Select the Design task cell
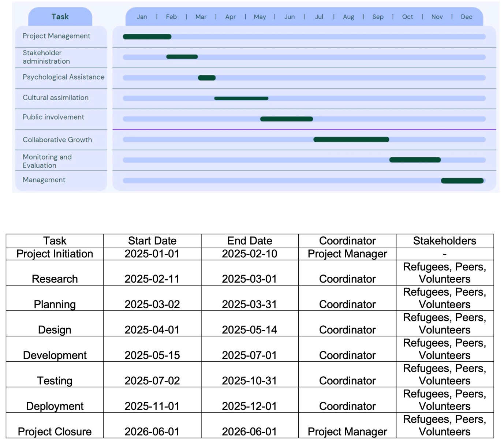This screenshot has height=444, width=504. point(55,324)
